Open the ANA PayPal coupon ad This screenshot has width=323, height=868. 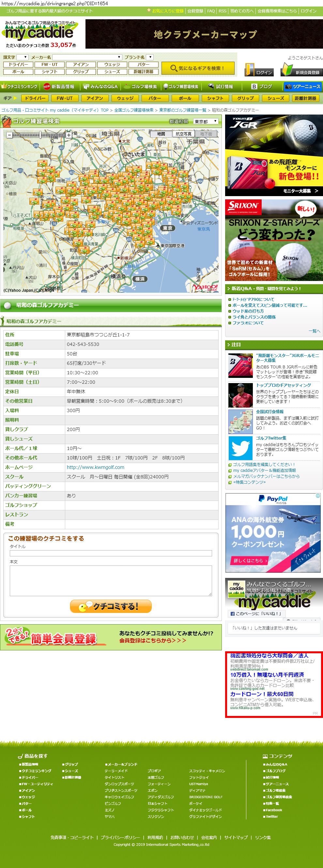click(273, 533)
